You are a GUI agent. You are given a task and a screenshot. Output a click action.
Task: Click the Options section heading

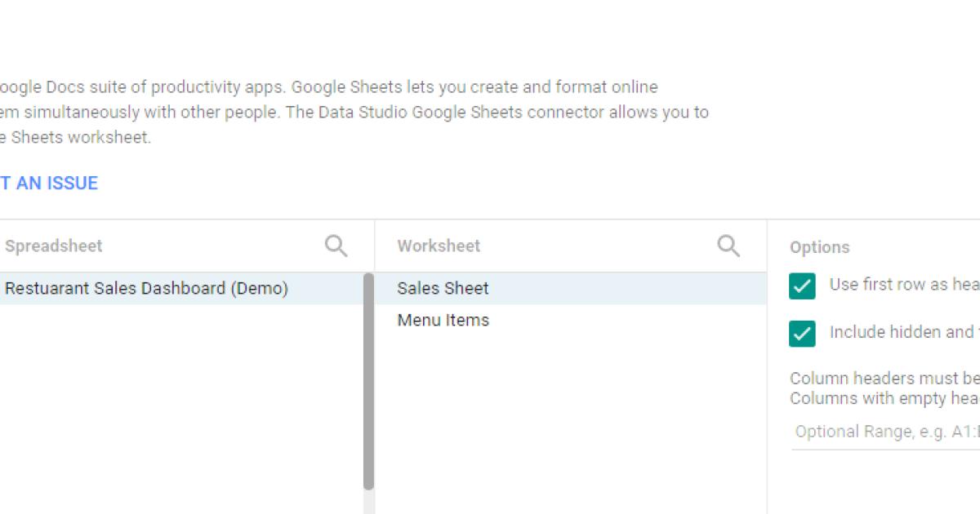click(x=820, y=247)
